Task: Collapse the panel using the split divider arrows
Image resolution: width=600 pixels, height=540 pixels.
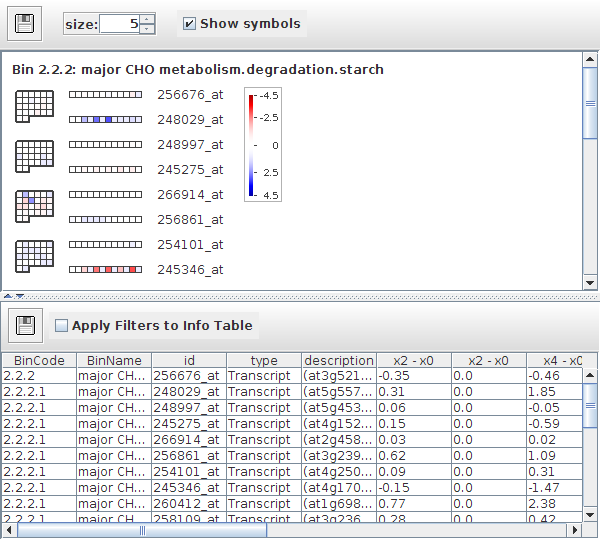Action: coord(12,297)
